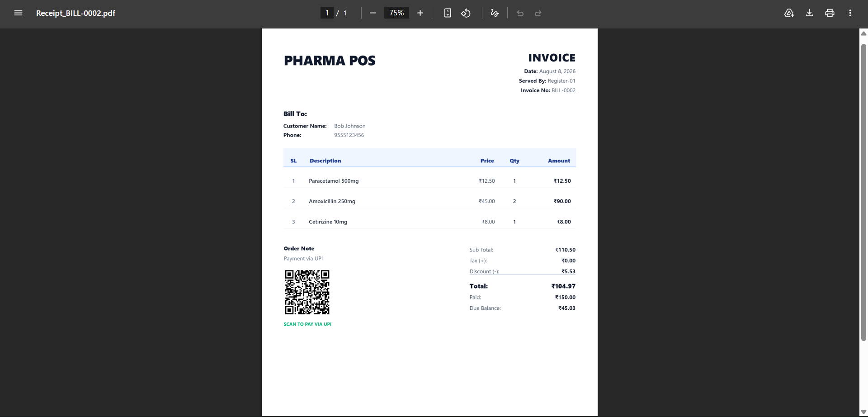
Task: Zoom in with the plus icon
Action: pos(420,13)
